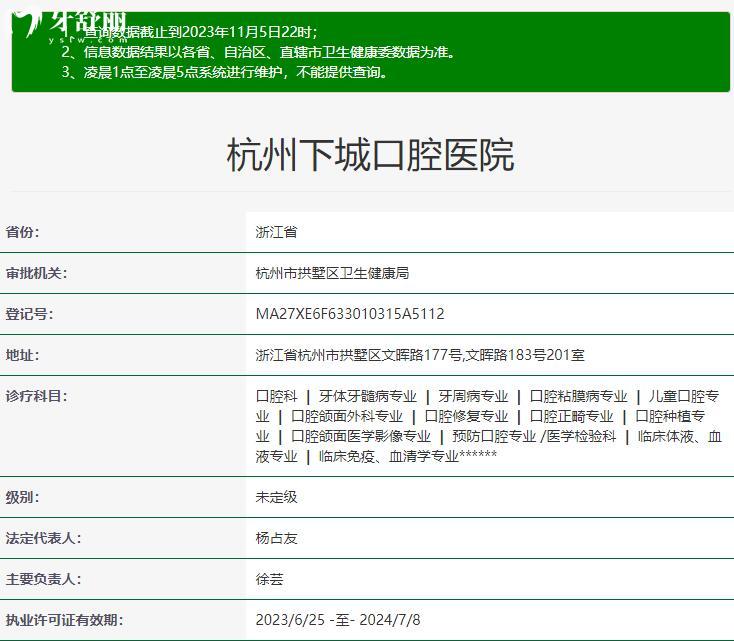Click 临床免疫、血清学专业 text
The height and width of the screenshot is (641, 734).
pos(389,456)
